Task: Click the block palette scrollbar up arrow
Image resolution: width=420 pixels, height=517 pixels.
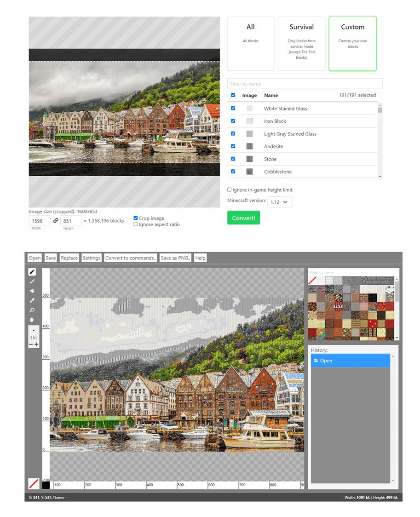Action: [x=397, y=279]
